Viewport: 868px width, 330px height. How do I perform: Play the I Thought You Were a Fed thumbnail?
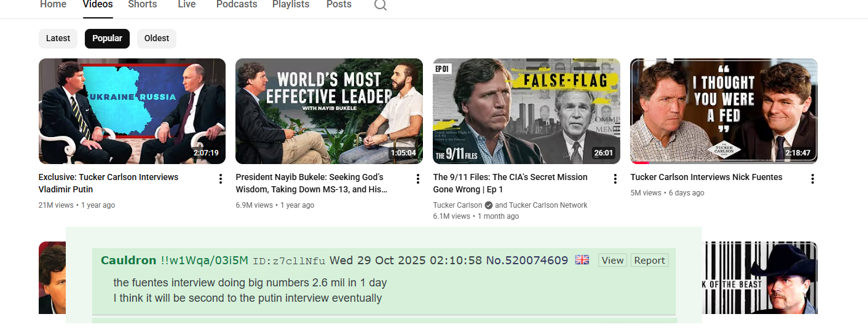click(x=724, y=111)
